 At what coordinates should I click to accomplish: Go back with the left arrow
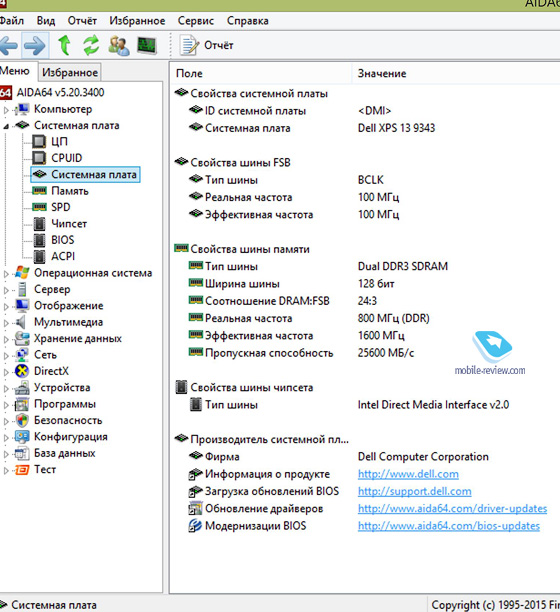click(x=8, y=45)
